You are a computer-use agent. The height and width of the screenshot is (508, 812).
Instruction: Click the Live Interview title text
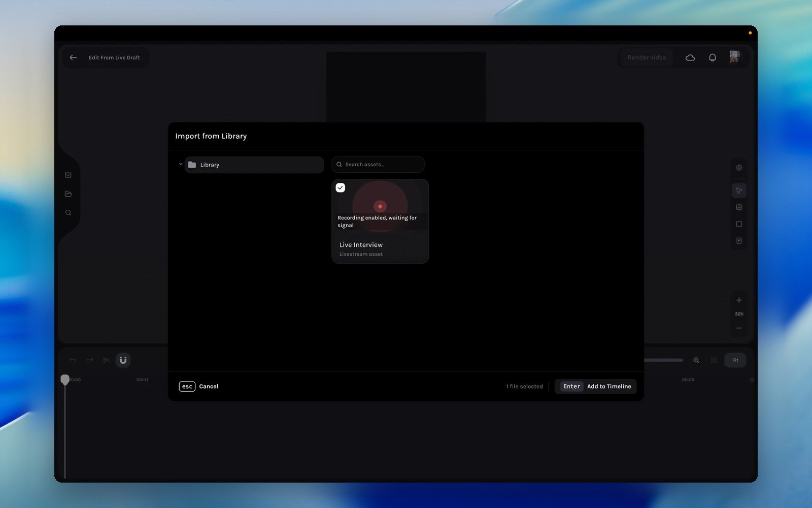point(361,245)
